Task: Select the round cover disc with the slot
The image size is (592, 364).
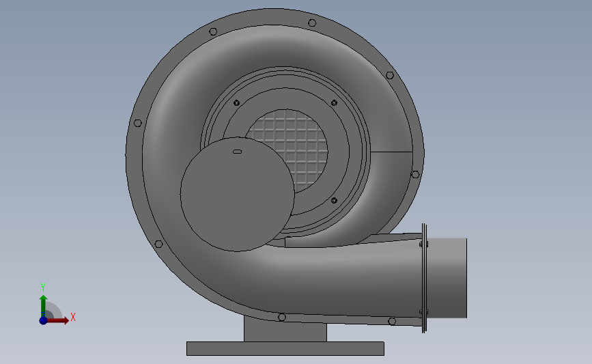Action: [x=238, y=194]
